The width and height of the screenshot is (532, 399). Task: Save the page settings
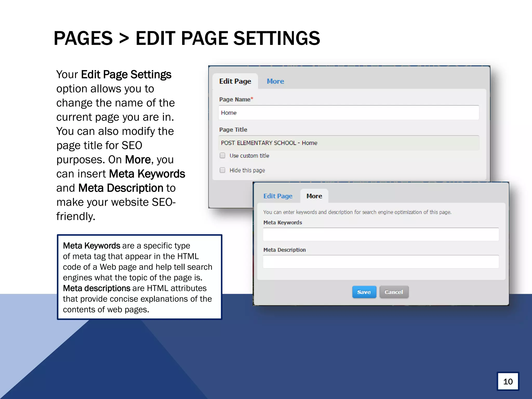tap(364, 292)
